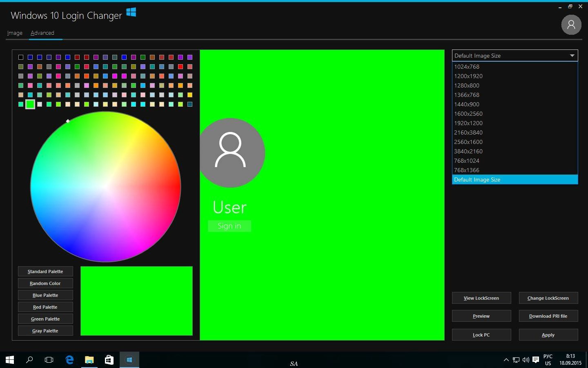Screen dimensions: 588x368
Task: Click Download PRI file button
Action: [x=548, y=316]
